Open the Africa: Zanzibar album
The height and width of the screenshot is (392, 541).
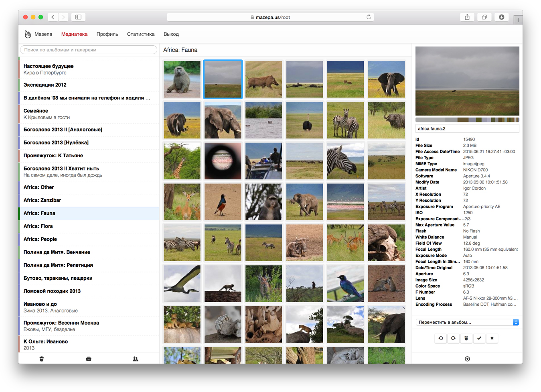point(89,200)
